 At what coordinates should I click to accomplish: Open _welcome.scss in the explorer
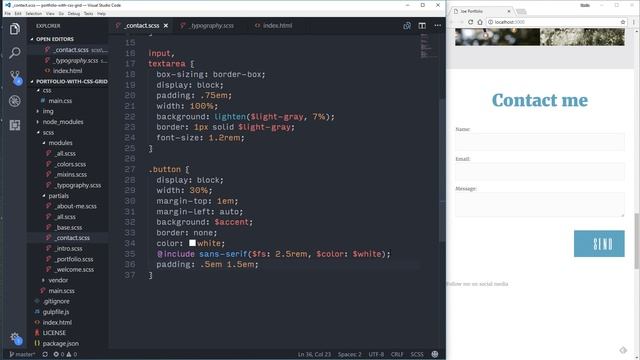pyautogui.click(x=75, y=269)
